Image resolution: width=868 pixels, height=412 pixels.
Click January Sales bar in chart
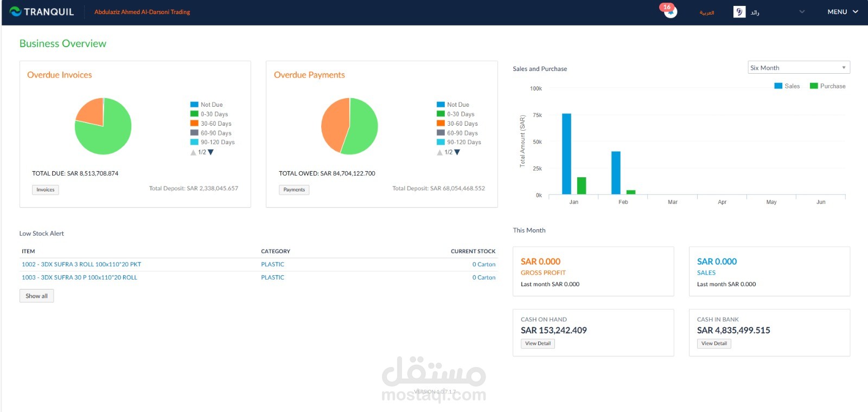point(566,154)
